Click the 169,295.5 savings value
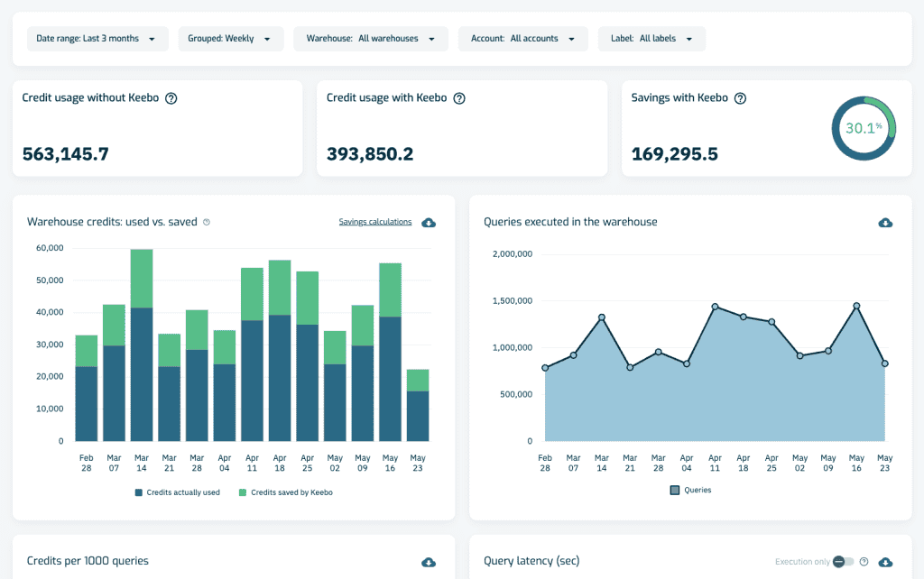Screen dimensions: 924x579 click(x=675, y=154)
